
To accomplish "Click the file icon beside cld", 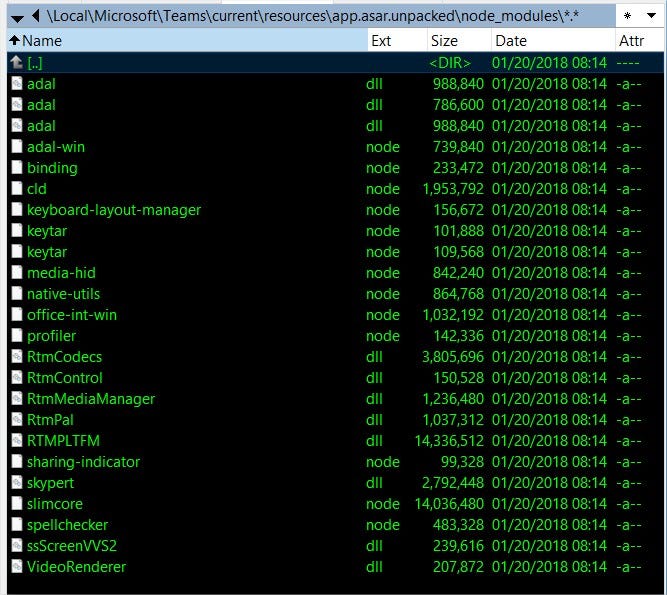I will coord(17,188).
